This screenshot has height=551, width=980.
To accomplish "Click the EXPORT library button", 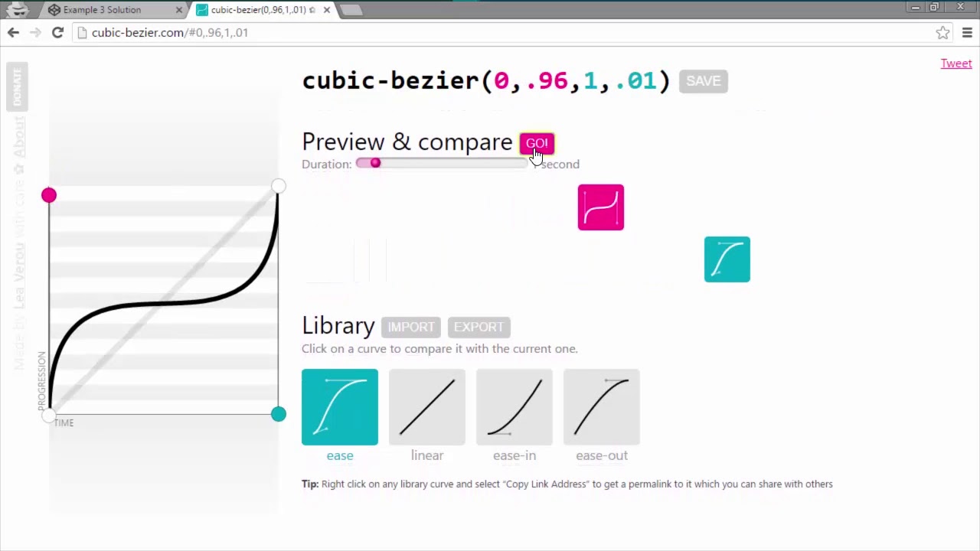I will click(x=479, y=327).
